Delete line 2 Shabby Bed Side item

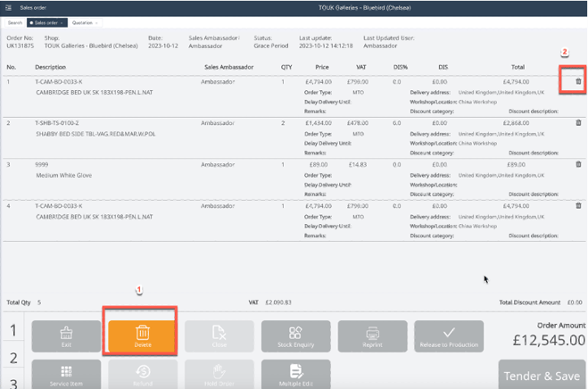tap(578, 123)
